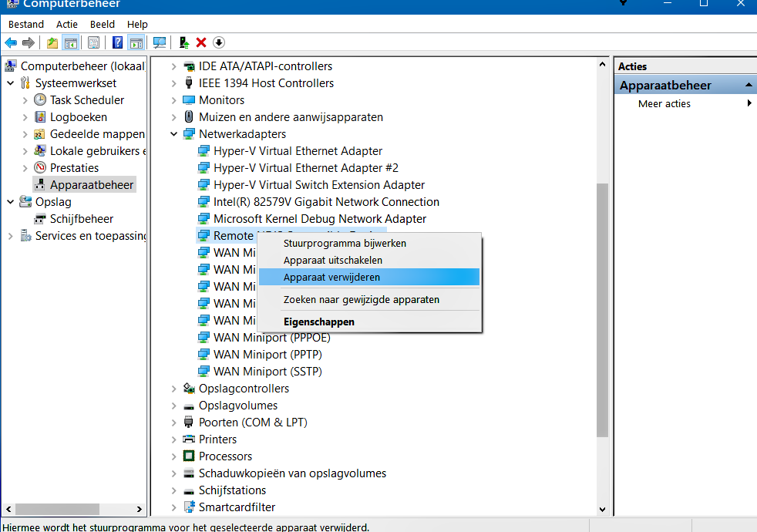Open Help via the blue question-mark icon
757x532 pixels.
[x=117, y=43]
